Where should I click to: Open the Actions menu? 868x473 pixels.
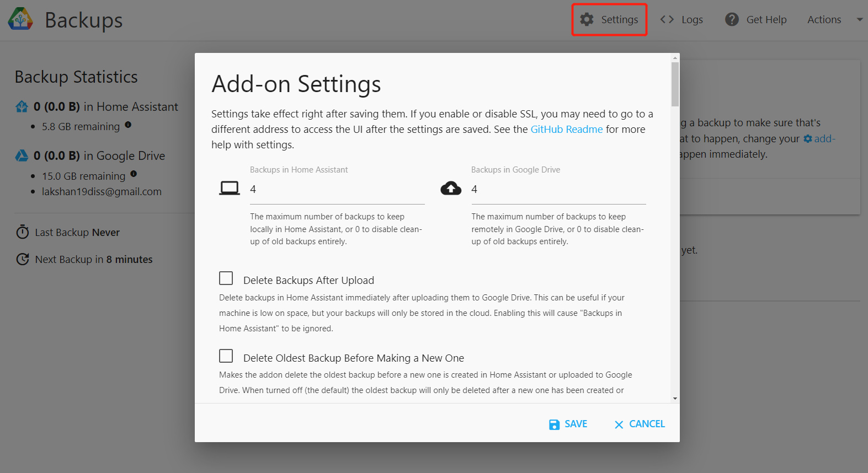coord(824,19)
